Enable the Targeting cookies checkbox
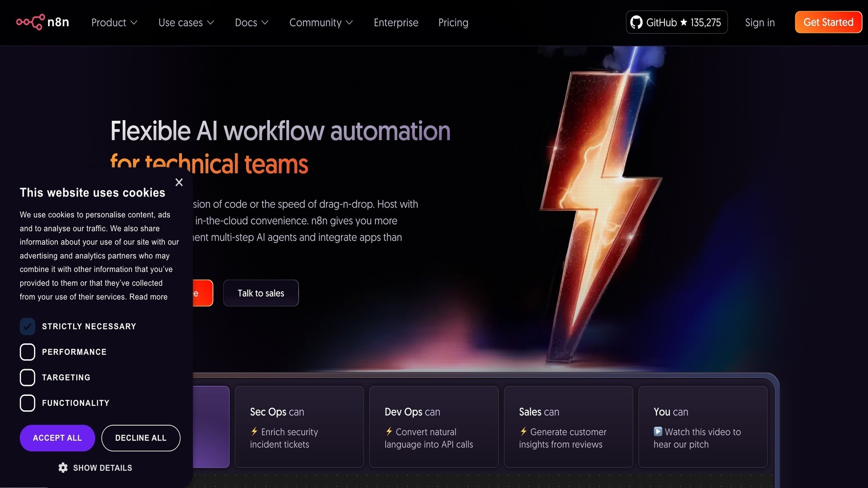868x488 pixels. point(27,377)
